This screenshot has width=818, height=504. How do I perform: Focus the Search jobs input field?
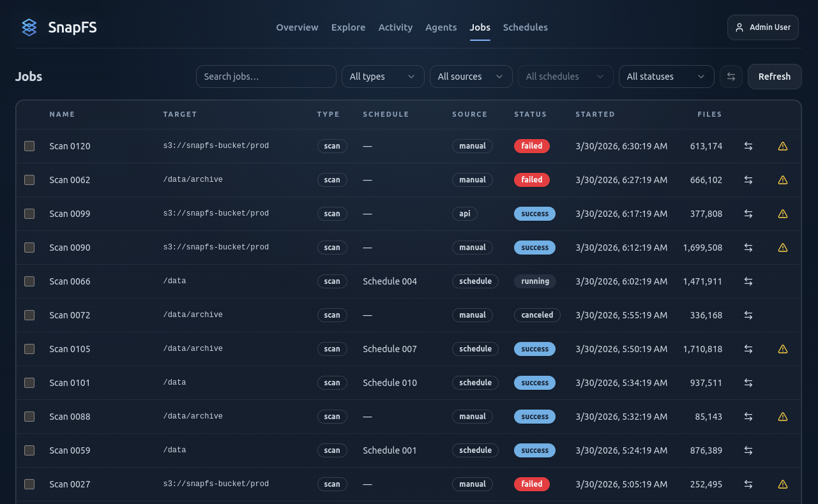[266, 77]
